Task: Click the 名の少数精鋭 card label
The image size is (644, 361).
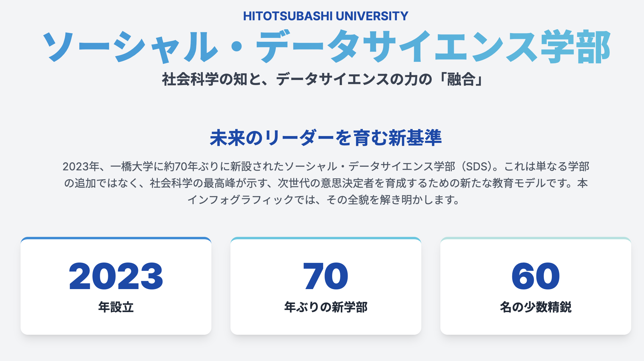Action: pos(535,307)
